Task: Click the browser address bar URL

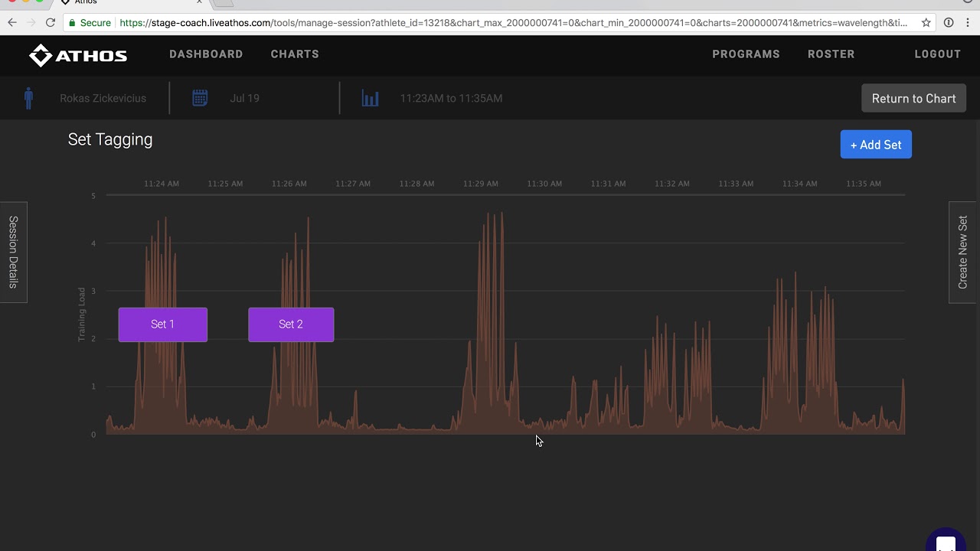Action: click(x=514, y=23)
